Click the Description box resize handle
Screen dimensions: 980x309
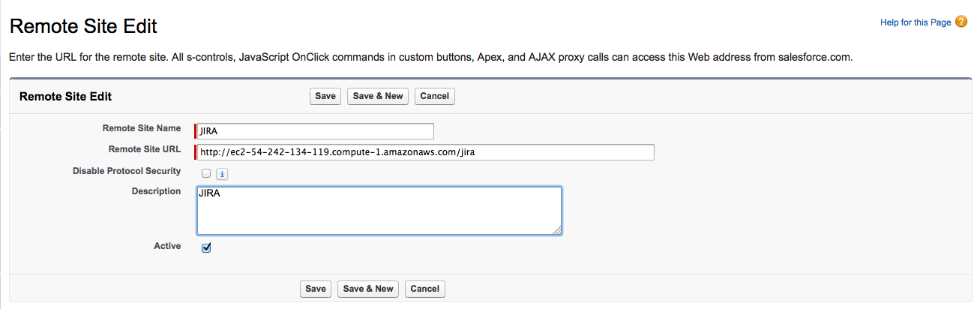tap(558, 231)
